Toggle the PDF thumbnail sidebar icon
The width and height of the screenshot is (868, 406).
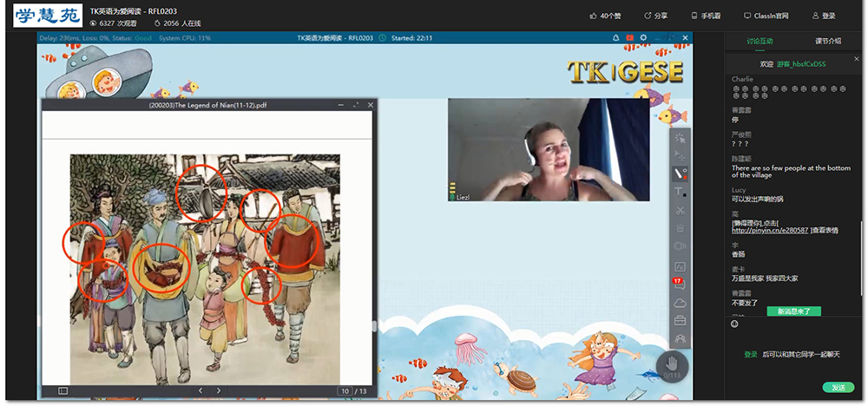pyautogui.click(x=63, y=391)
